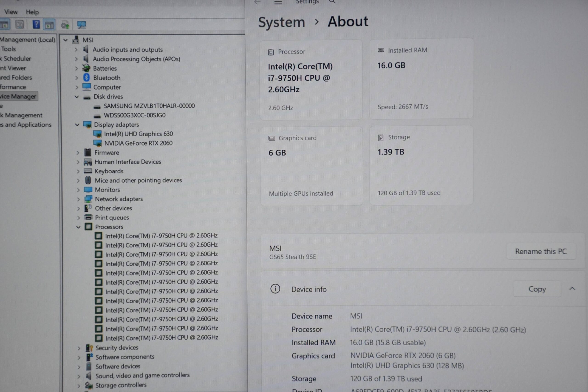Open the Help menu
This screenshot has width=588, height=392.
32,12
